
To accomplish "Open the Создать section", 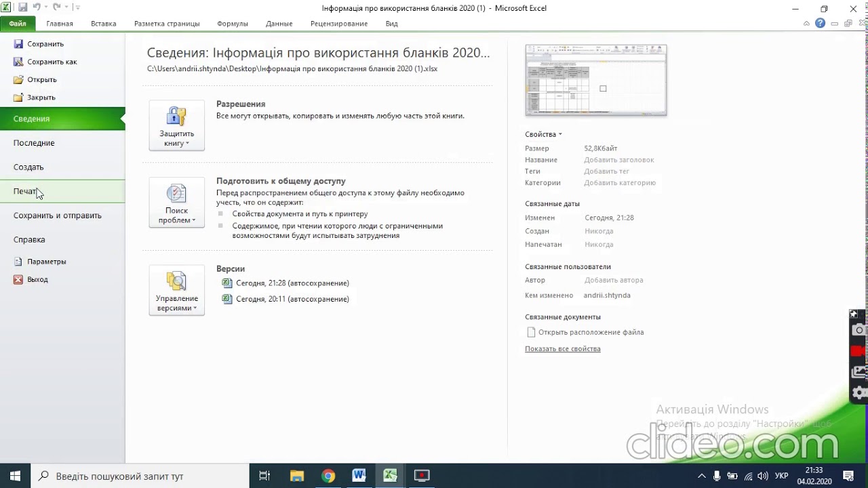I will (x=62, y=167).
